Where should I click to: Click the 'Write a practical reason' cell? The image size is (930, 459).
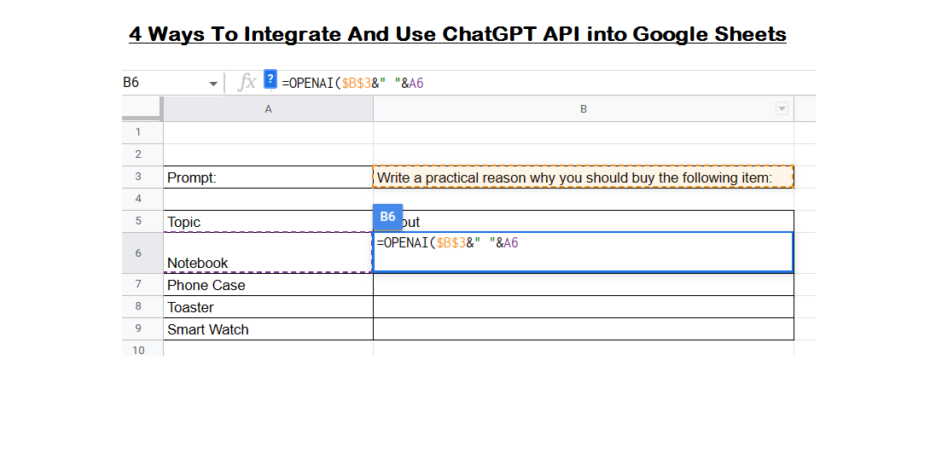[x=584, y=177]
